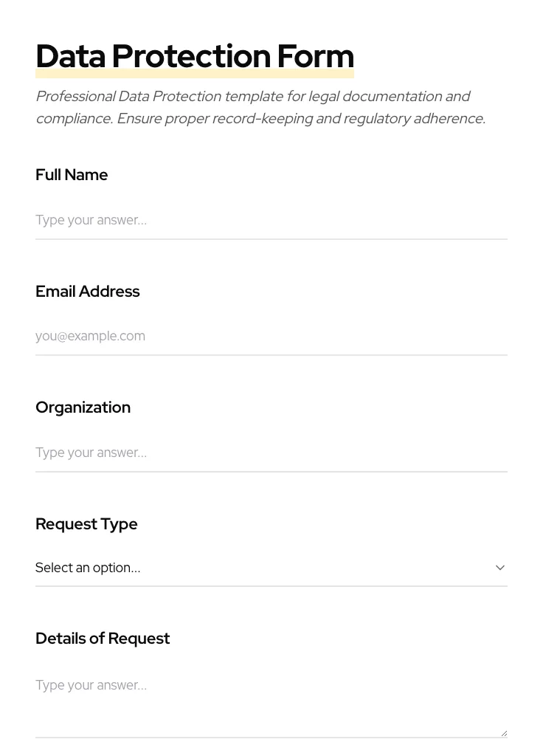The width and height of the screenshot is (543, 756).
Task: Click 'Professional Data Protection template' in the description
Action: coord(148,97)
